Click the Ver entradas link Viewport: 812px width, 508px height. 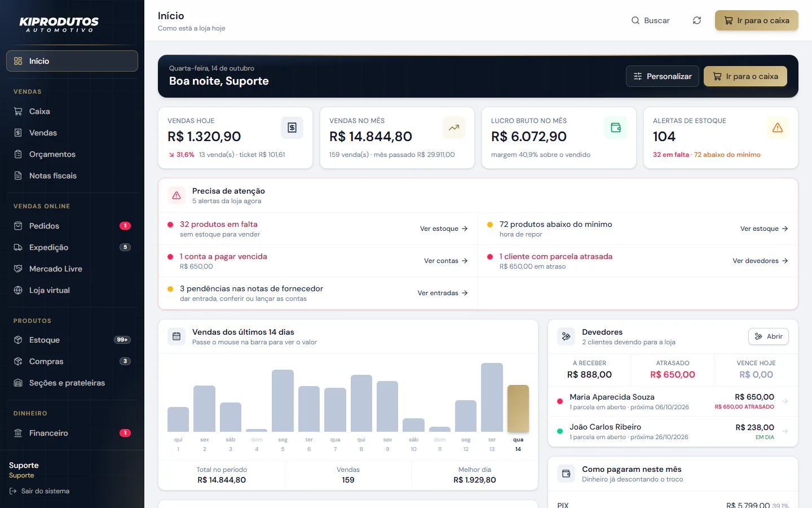point(443,293)
